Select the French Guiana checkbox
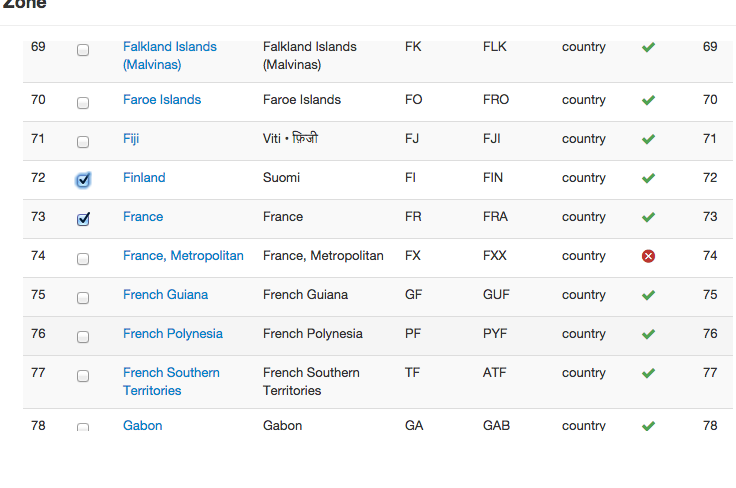Viewport: 736px width, 488px height. click(83, 297)
